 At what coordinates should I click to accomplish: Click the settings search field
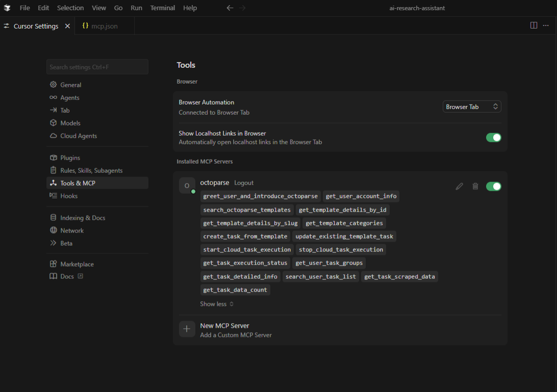97,67
